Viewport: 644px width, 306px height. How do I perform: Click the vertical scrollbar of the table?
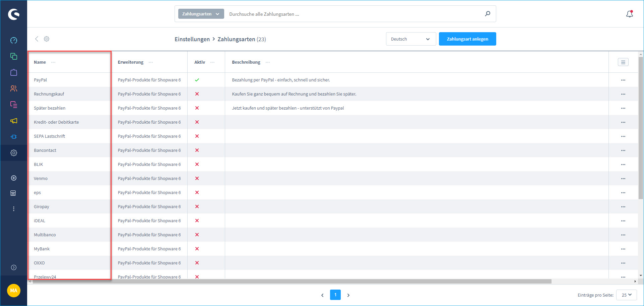pos(641,127)
